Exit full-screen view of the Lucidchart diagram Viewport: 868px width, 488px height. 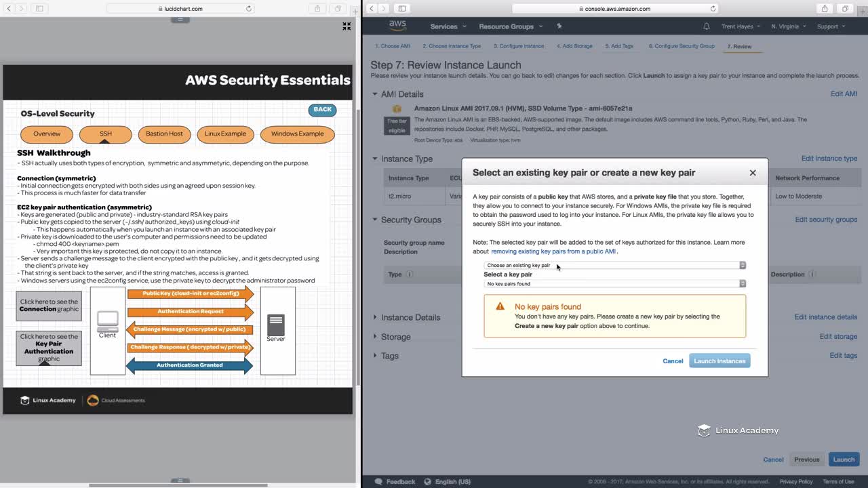(347, 26)
